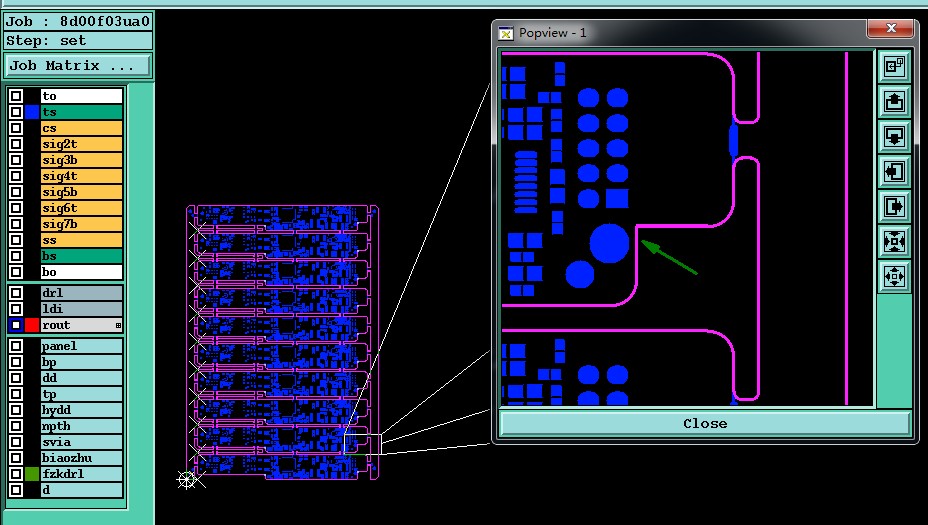The height and width of the screenshot is (525, 928).
Task: Pan the Popview down
Action: (894, 137)
